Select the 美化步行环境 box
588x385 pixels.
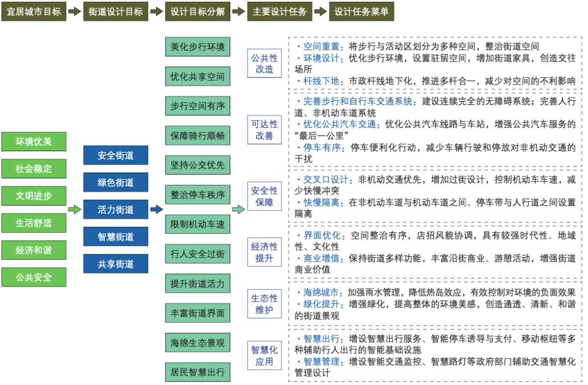pos(198,47)
